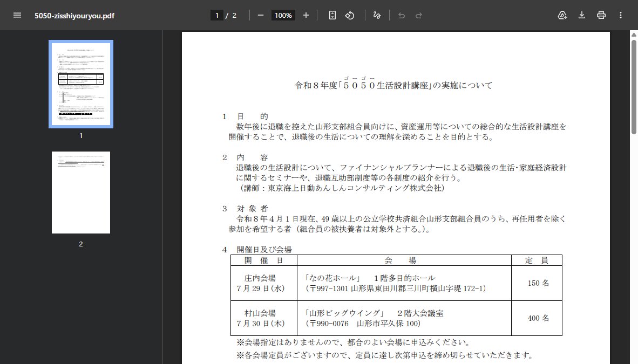Screen dimensions: 638x364
Task: Download the PDF file
Action: pos(582,16)
